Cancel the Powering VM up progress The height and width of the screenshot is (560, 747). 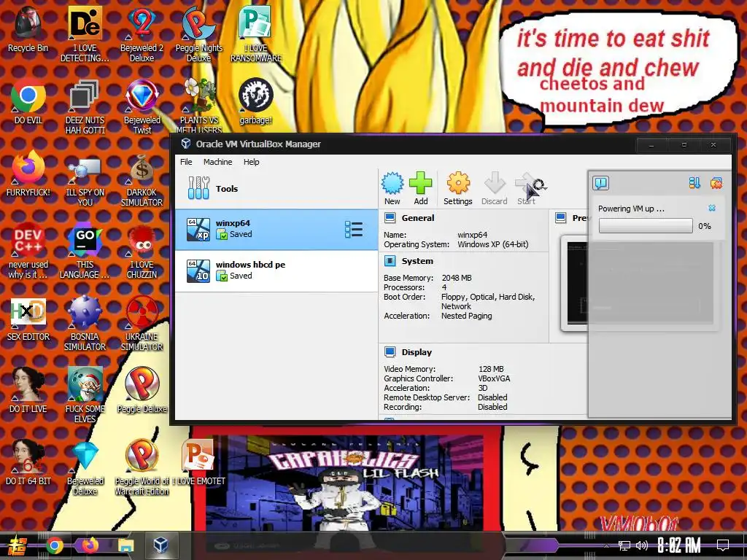(x=712, y=208)
